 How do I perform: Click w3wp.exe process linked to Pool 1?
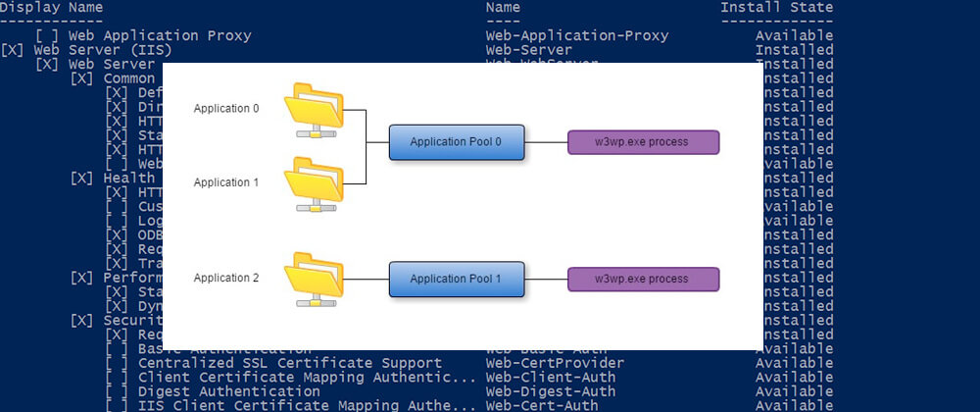[x=643, y=279]
